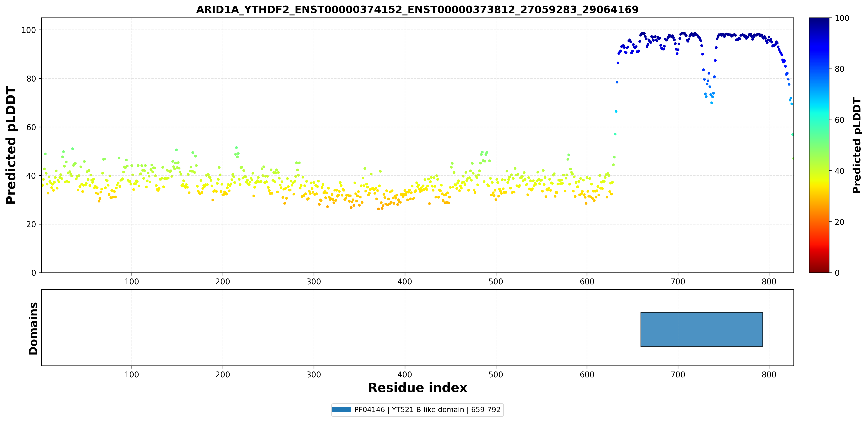
Task: Click the PF04146 legend color patch
Action: [x=342, y=410]
